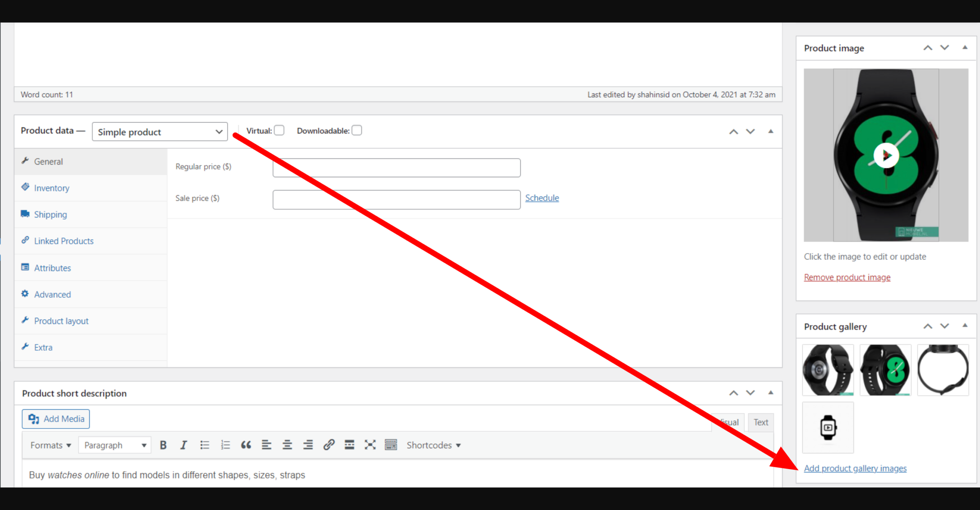The width and height of the screenshot is (980, 510).
Task: Apply italic formatting
Action: (184, 445)
